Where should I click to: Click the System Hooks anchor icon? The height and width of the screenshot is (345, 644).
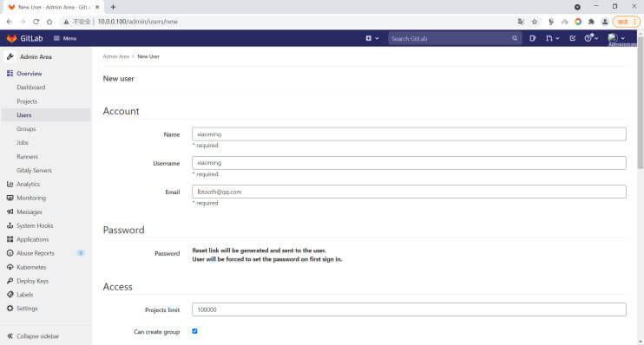point(10,225)
